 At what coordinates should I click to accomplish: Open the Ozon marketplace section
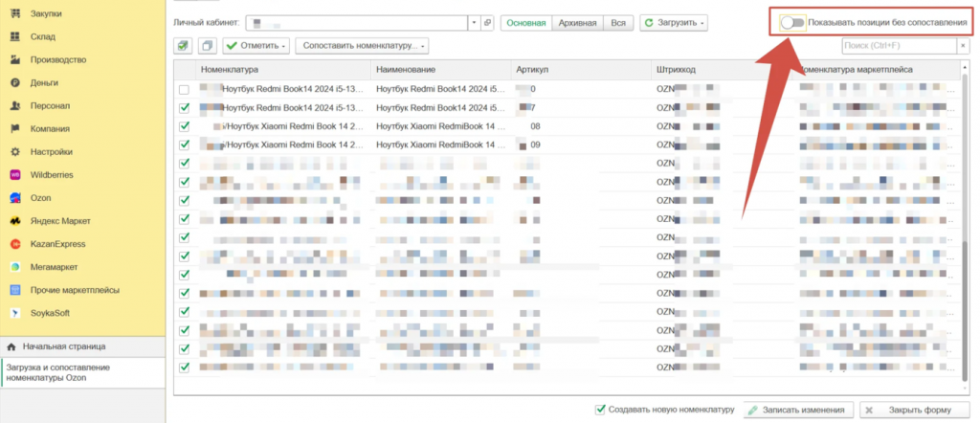(38, 198)
